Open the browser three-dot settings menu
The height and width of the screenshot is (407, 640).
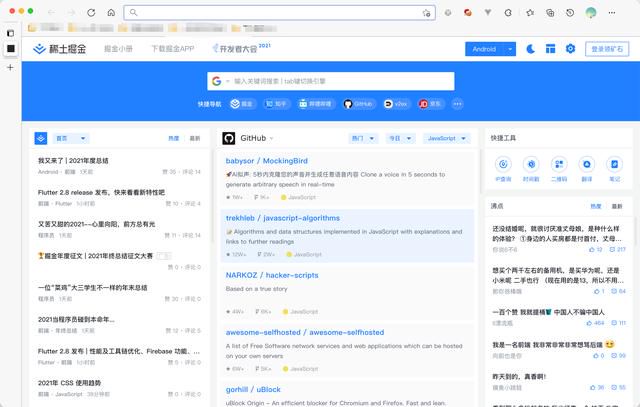tap(611, 13)
